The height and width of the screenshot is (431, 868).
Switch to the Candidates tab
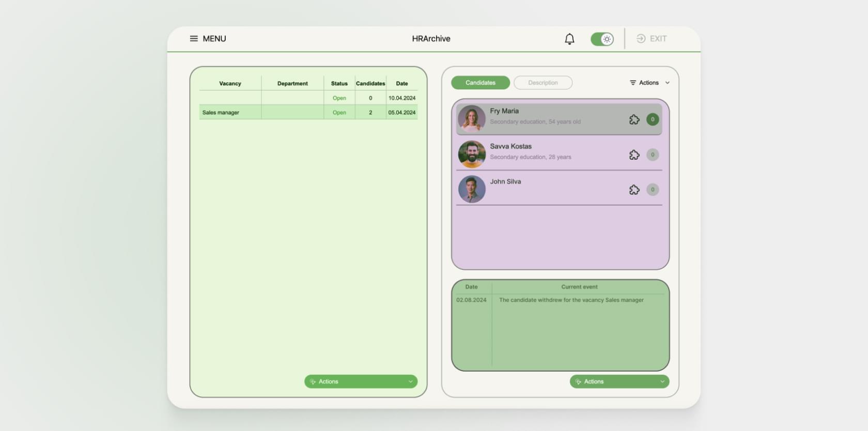click(x=480, y=83)
